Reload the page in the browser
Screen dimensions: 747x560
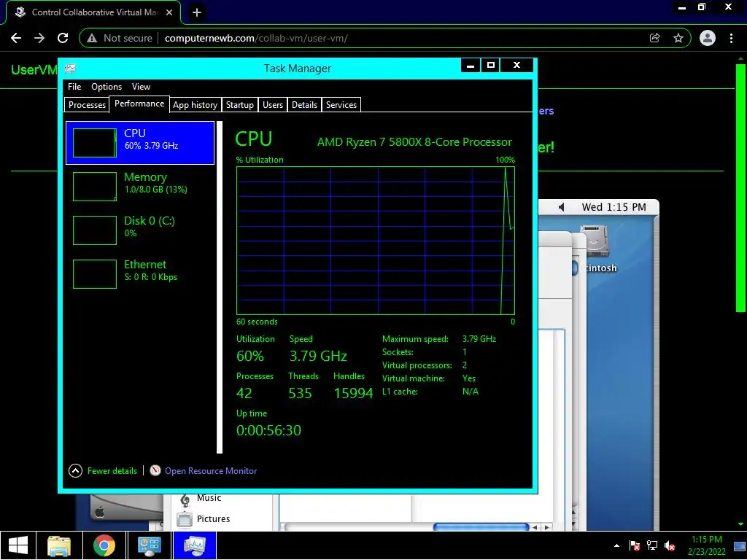point(63,38)
